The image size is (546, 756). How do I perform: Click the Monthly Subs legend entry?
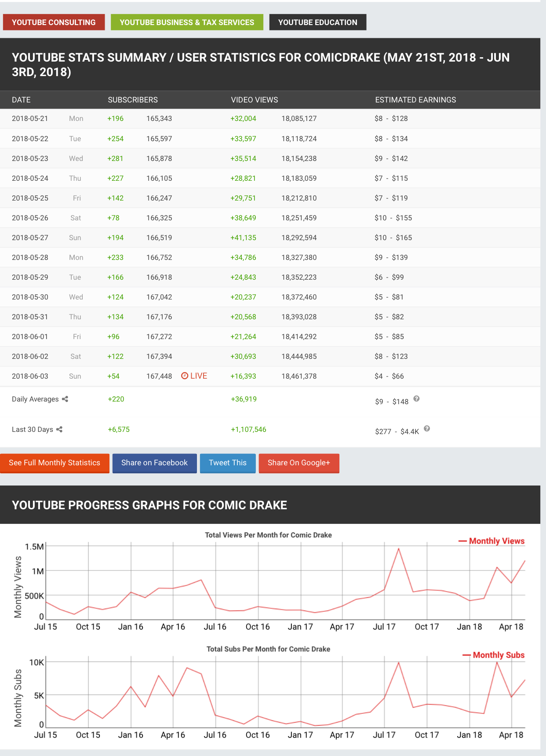coord(493,655)
